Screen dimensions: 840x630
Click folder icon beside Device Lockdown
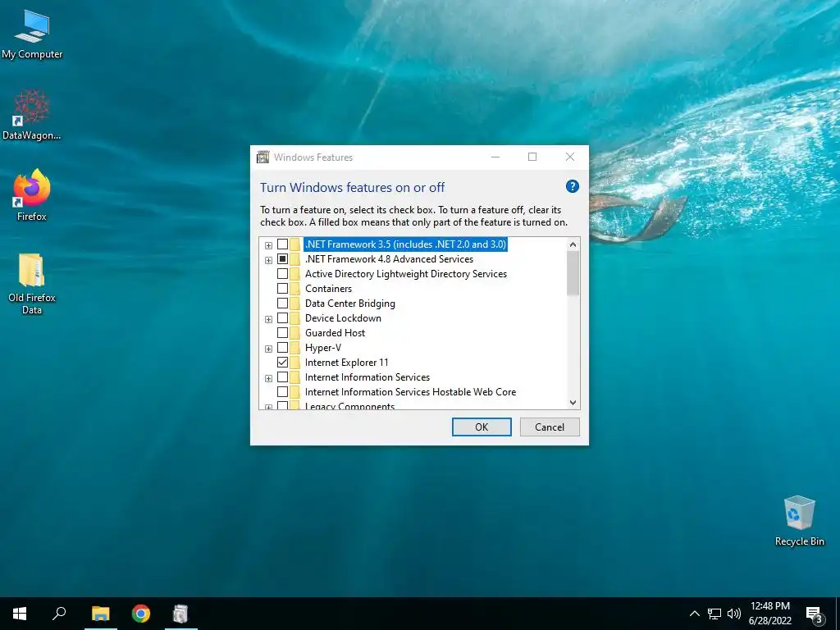[295, 318]
